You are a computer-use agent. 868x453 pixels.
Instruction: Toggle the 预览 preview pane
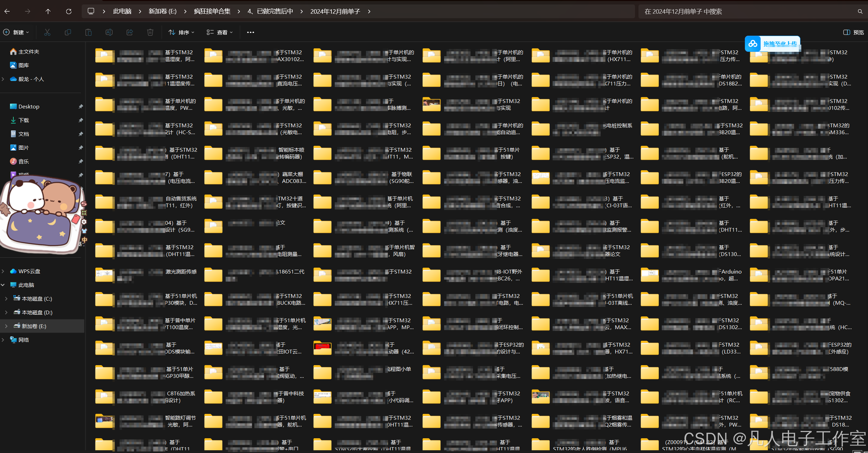[x=853, y=32]
